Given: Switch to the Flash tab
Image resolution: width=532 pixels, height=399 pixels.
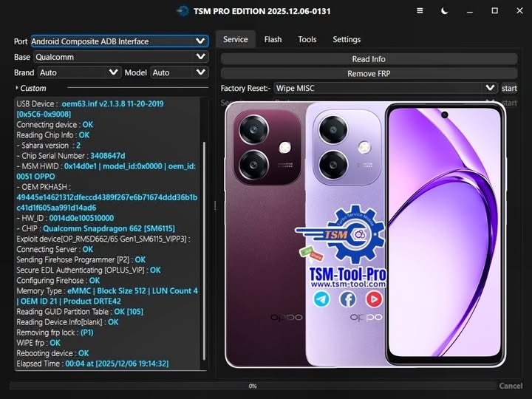Looking at the screenshot, I should (x=273, y=39).
